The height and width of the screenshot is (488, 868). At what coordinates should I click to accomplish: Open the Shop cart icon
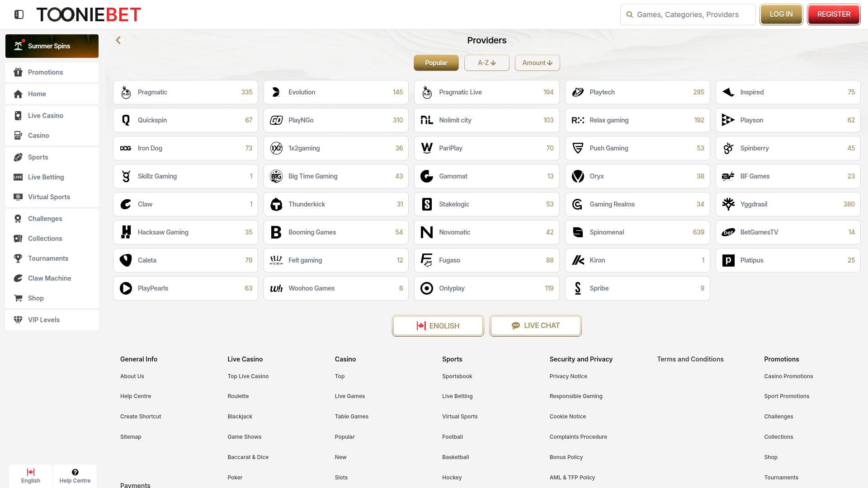[18, 298]
